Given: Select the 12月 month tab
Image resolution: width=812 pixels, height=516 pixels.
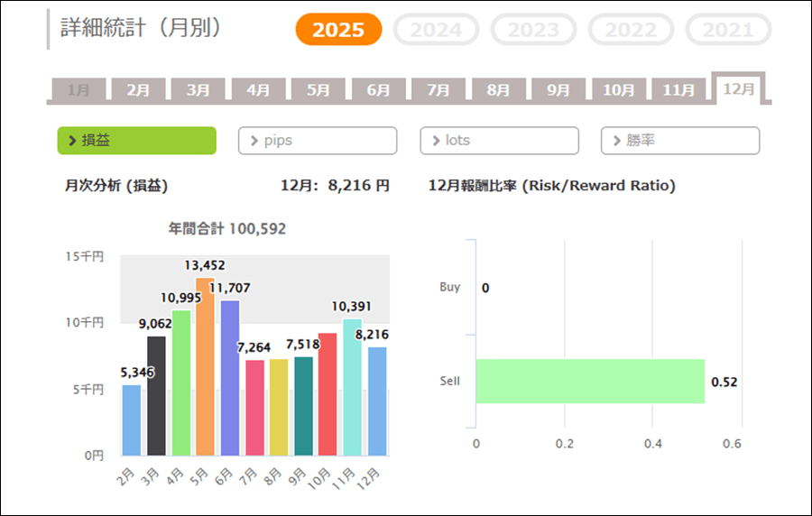Looking at the screenshot, I should point(739,88).
